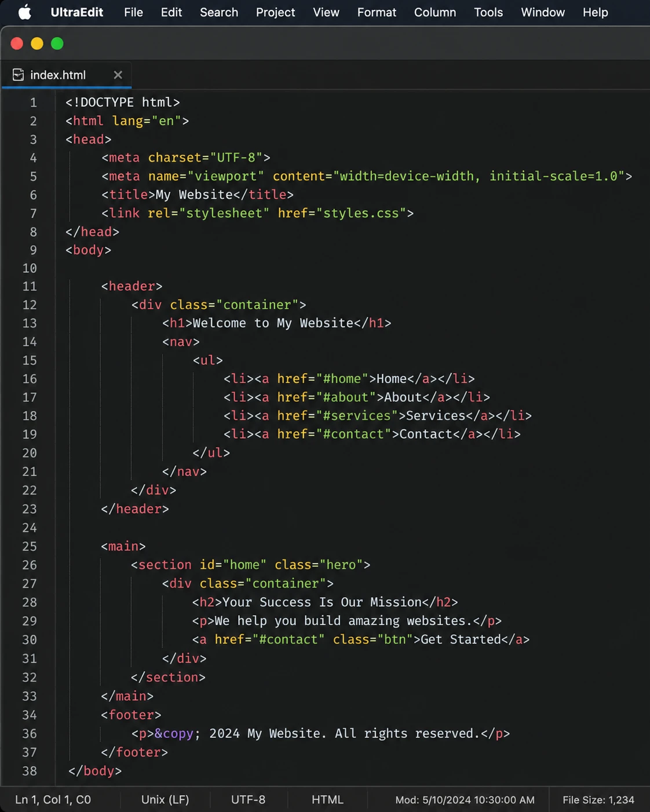Screen dimensions: 650x812
Task: Open the Edit menu
Action: click(x=171, y=12)
